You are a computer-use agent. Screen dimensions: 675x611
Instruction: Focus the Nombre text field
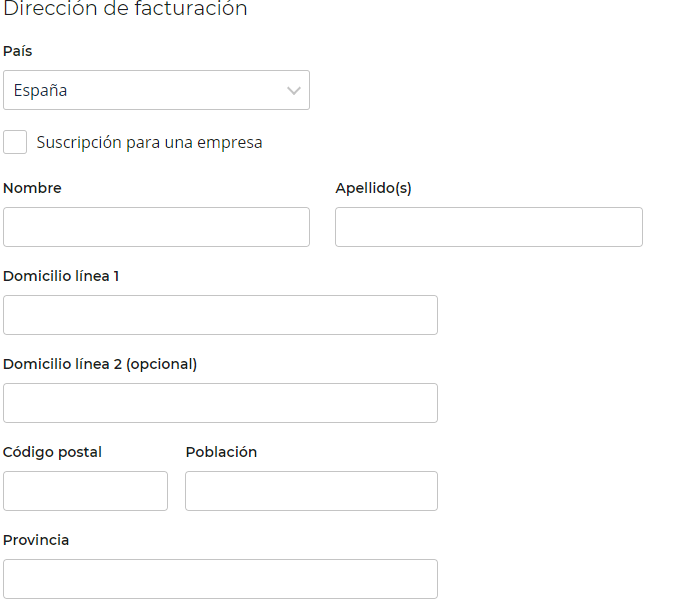(156, 227)
